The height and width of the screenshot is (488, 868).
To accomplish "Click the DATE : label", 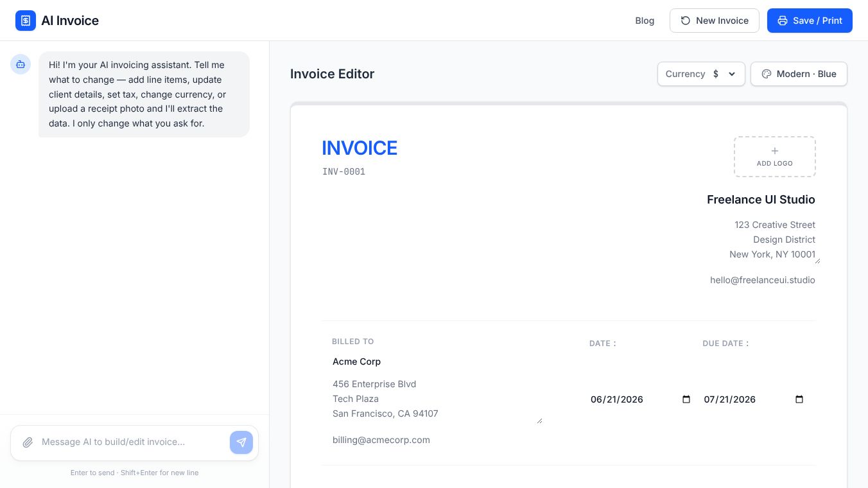I will (x=603, y=344).
